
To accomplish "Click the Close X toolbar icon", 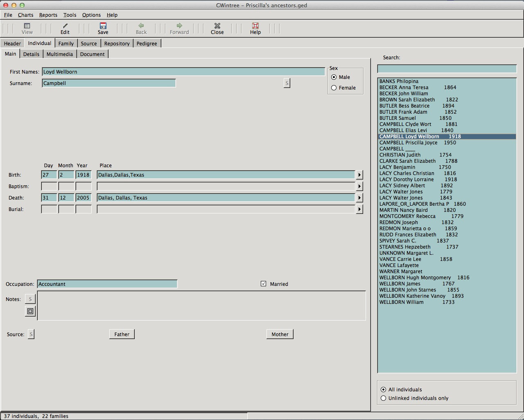I will tap(217, 26).
